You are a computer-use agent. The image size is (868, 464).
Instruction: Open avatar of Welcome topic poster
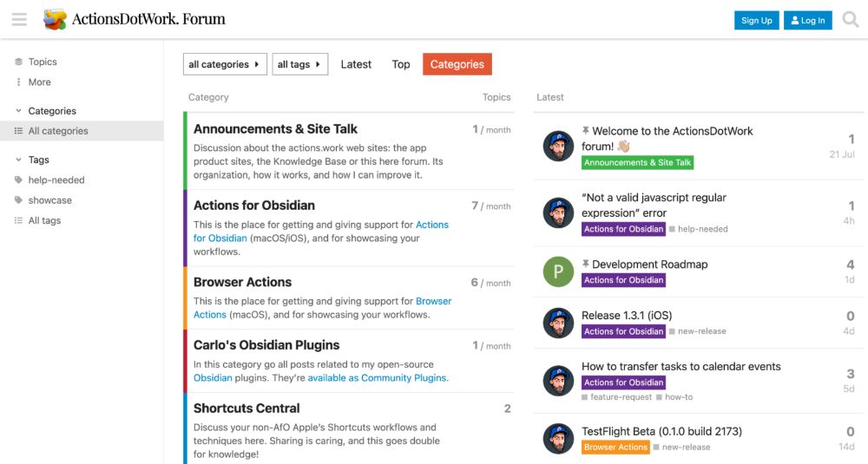(558, 146)
